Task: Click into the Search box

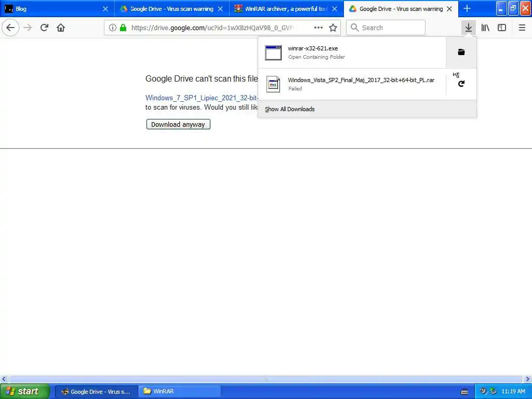Action: 386,28
